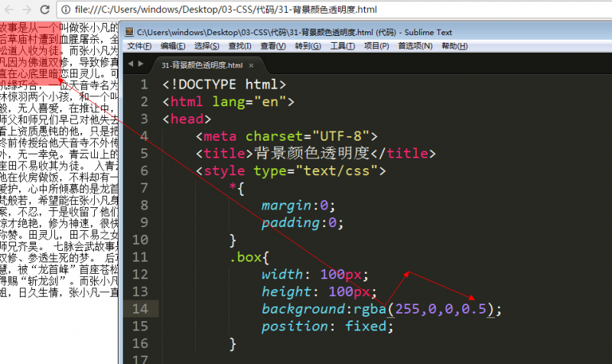Open the 文件(F) menu
Viewport: 612px width, 364px height.
[138, 46]
